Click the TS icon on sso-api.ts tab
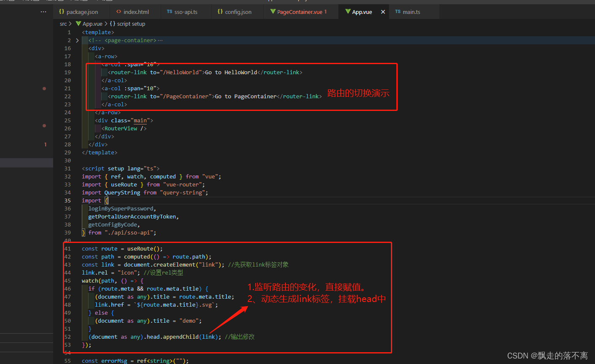 point(170,12)
